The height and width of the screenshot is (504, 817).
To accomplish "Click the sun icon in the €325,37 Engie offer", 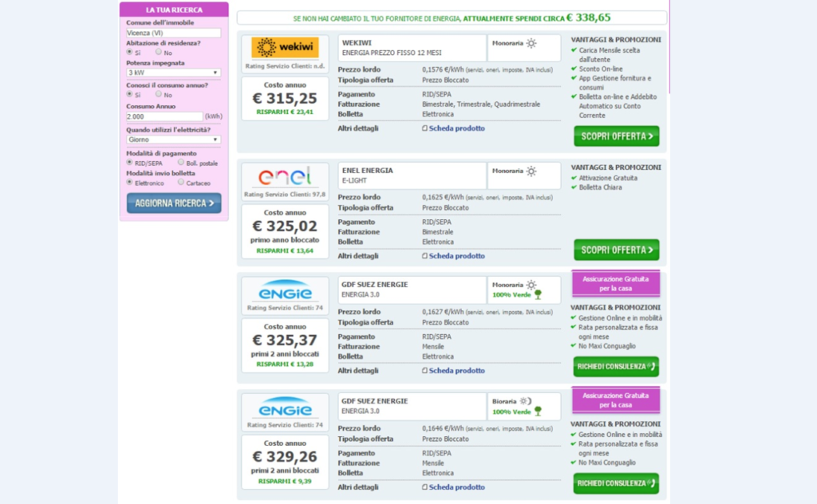I will [x=531, y=285].
